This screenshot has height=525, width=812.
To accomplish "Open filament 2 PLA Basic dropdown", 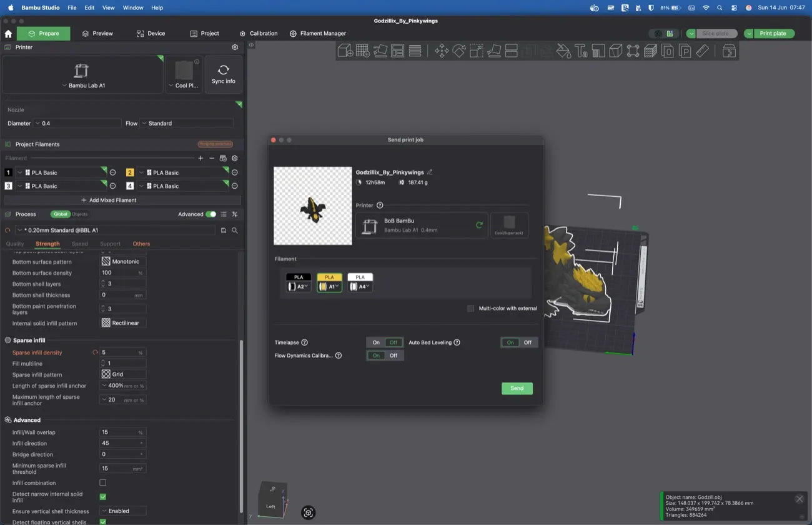I will [x=181, y=172].
